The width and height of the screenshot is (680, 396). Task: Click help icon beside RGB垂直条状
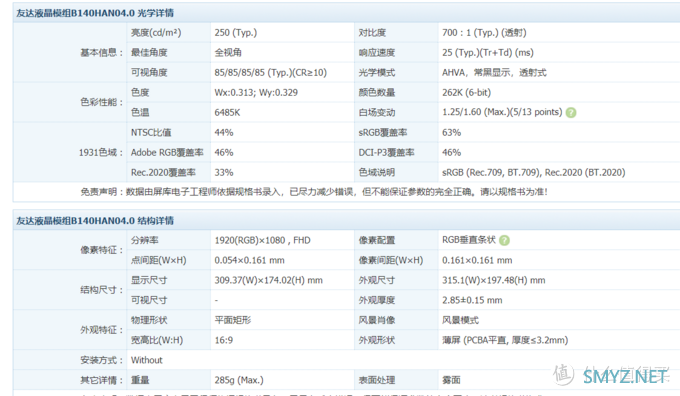tap(504, 240)
